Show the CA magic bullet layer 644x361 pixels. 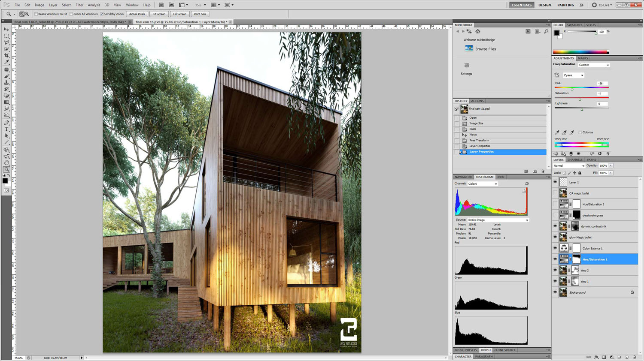[x=555, y=193]
